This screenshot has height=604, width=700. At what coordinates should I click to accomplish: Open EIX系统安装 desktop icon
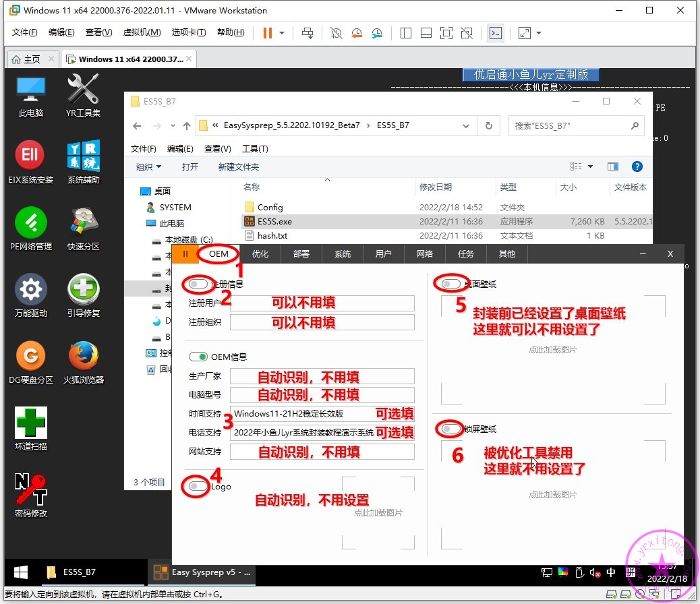[30, 162]
